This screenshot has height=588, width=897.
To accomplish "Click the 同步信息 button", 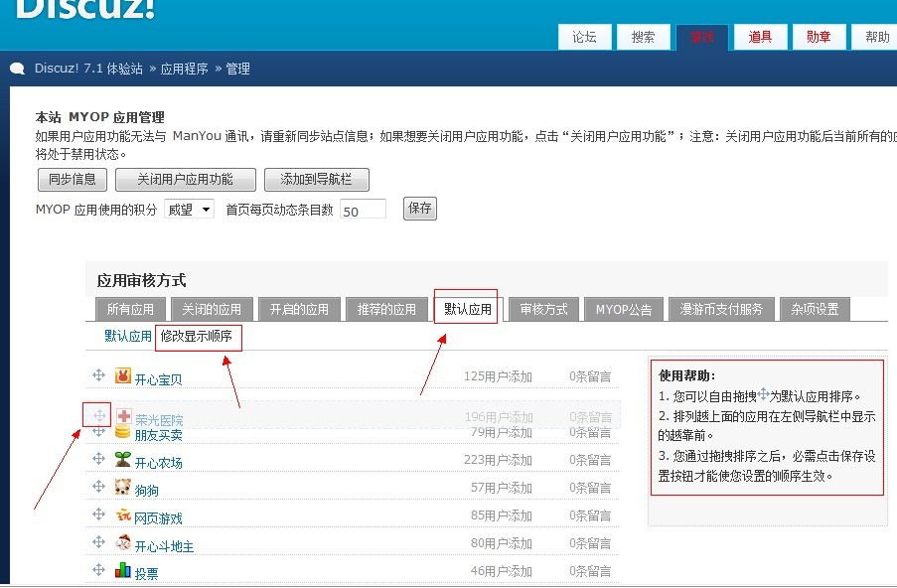I will (73, 179).
